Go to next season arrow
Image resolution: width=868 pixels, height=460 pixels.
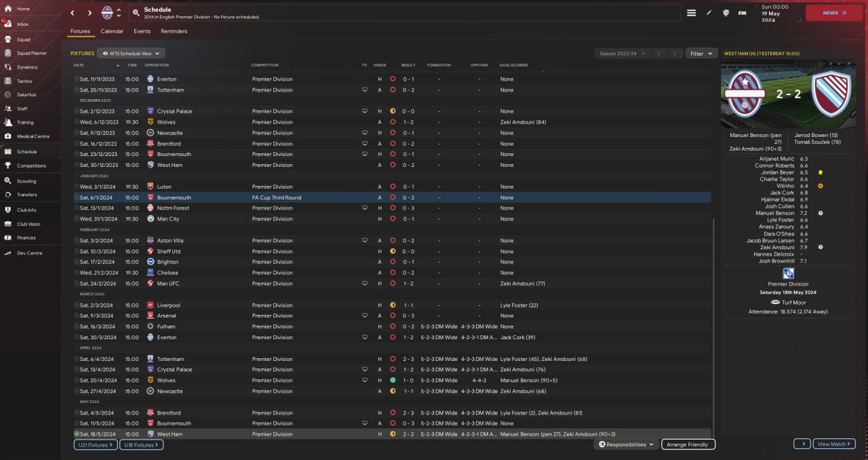(x=675, y=53)
